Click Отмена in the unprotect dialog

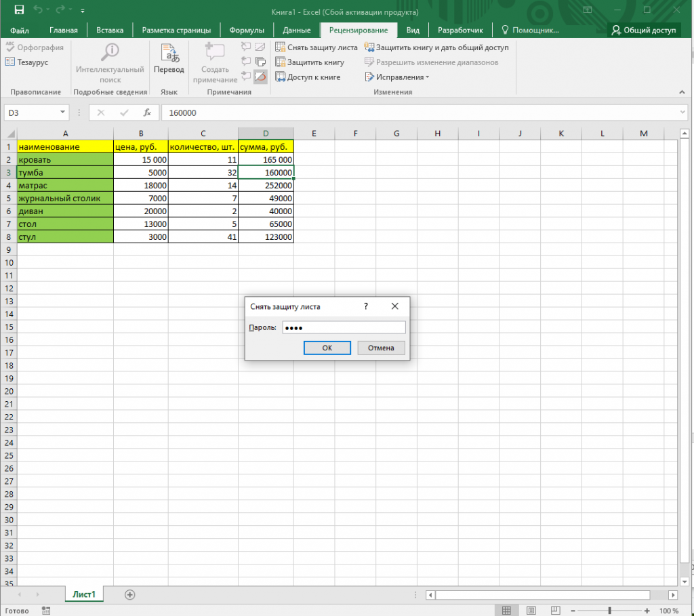pos(381,348)
